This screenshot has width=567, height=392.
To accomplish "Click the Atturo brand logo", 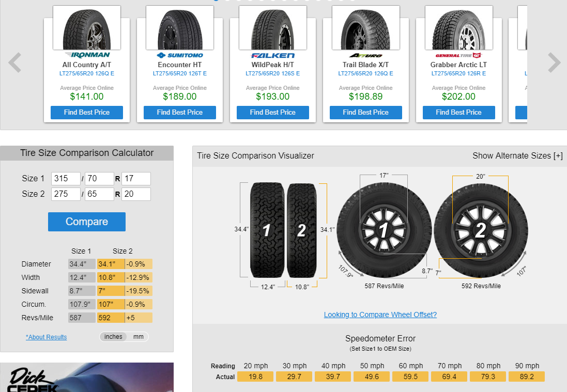I will point(365,55).
